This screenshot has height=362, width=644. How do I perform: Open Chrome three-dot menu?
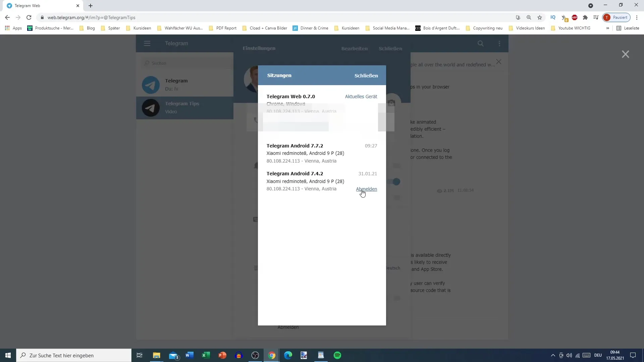tap(637, 17)
